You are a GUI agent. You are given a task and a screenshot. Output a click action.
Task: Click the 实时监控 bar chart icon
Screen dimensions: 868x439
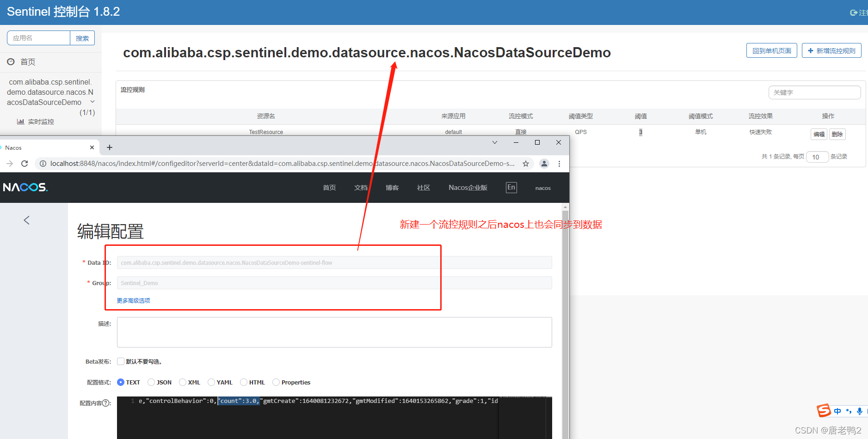point(20,122)
